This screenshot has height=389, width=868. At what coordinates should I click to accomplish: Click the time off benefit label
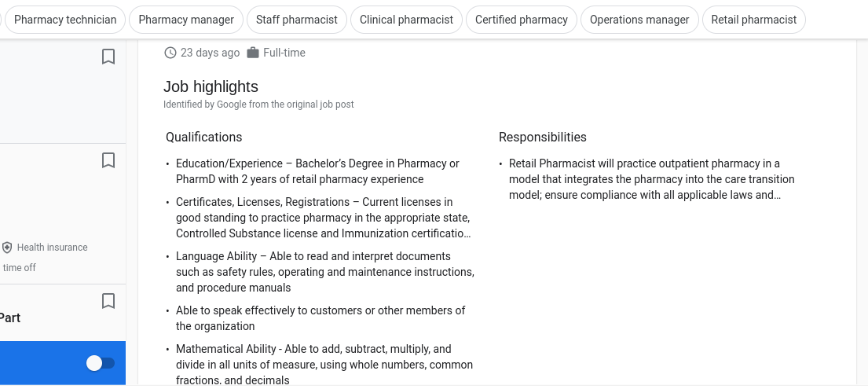pos(20,268)
